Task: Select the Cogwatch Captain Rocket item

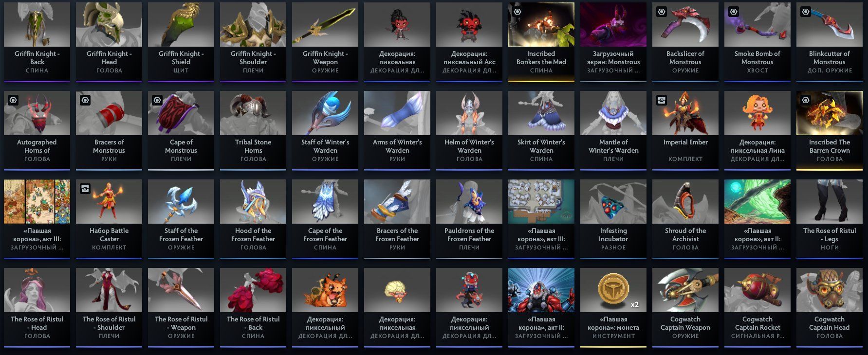Action: (757, 307)
